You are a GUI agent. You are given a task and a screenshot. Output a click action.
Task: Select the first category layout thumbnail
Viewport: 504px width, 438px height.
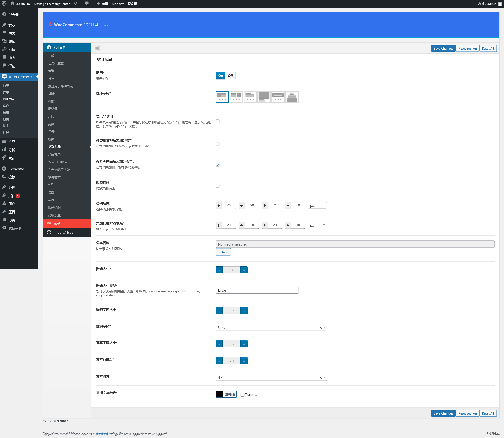tap(222, 97)
